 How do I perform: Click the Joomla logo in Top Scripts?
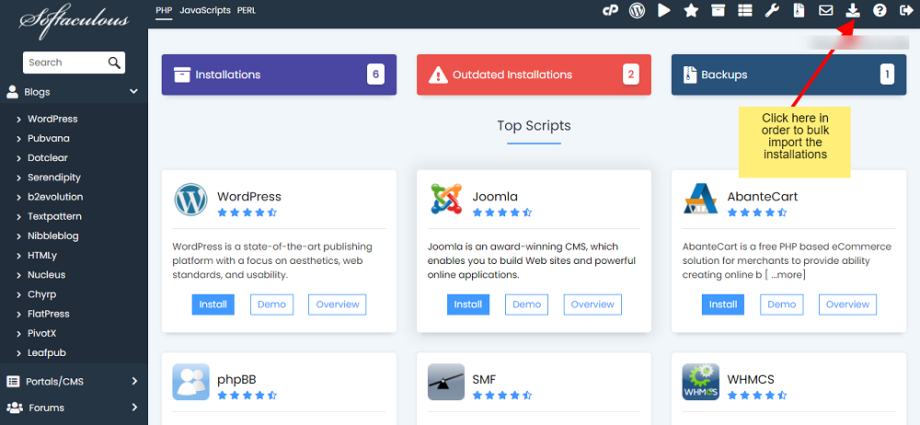(446, 199)
